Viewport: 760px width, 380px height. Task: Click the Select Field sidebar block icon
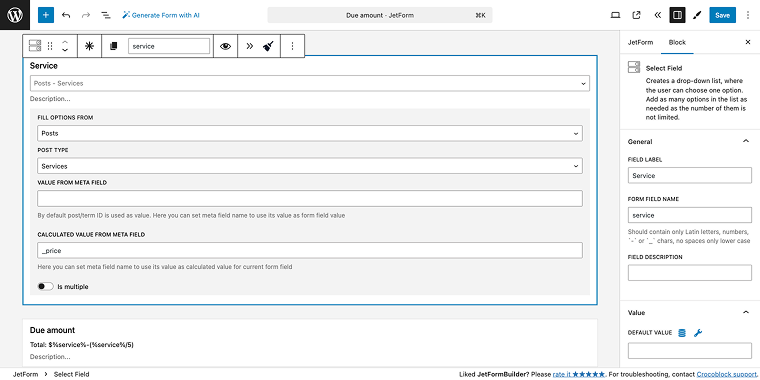pos(634,67)
